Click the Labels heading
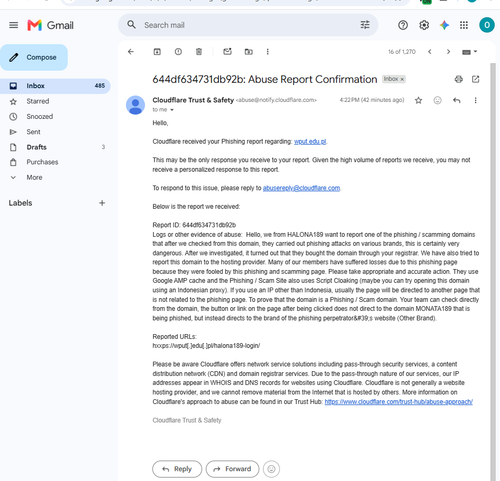Image resolution: width=500 pixels, height=481 pixels. click(x=20, y=203)
